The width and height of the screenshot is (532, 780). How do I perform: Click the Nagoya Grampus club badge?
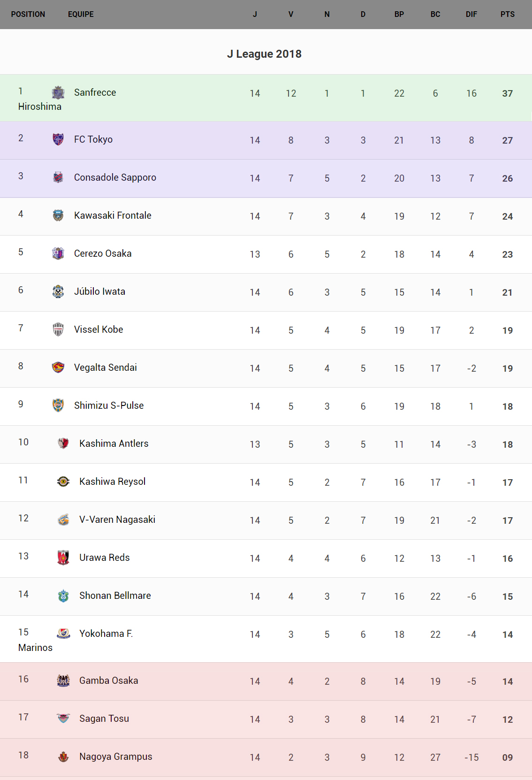tap(63, 757)
